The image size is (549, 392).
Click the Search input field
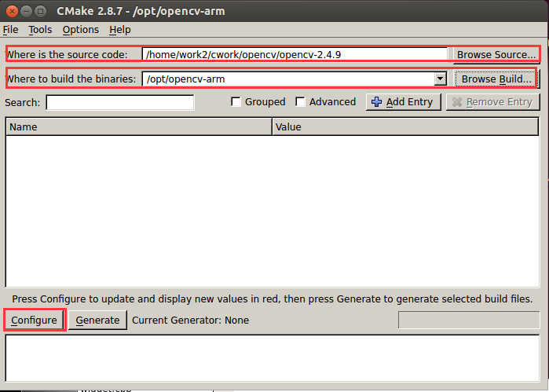120,102
